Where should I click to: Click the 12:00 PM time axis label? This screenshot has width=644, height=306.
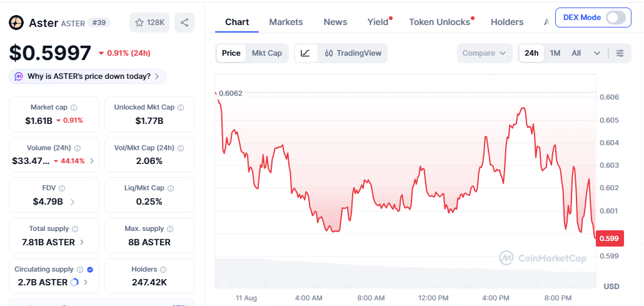[x=433, y=297]
